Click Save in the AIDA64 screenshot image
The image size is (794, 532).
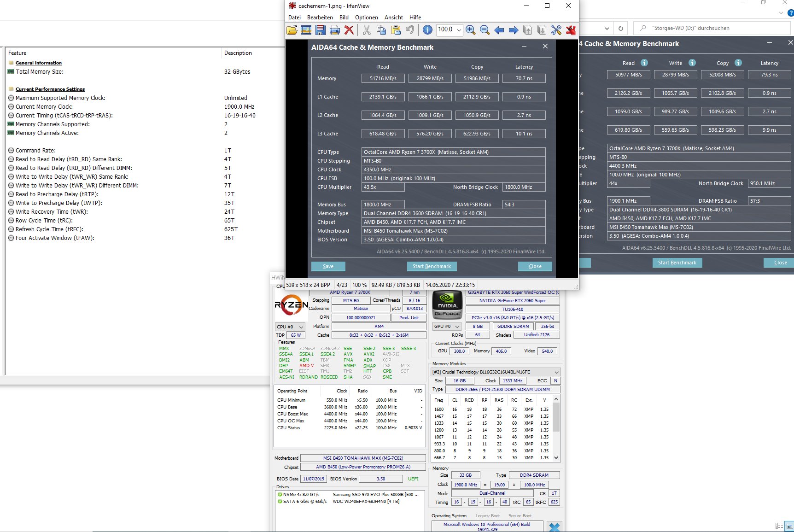328,266
